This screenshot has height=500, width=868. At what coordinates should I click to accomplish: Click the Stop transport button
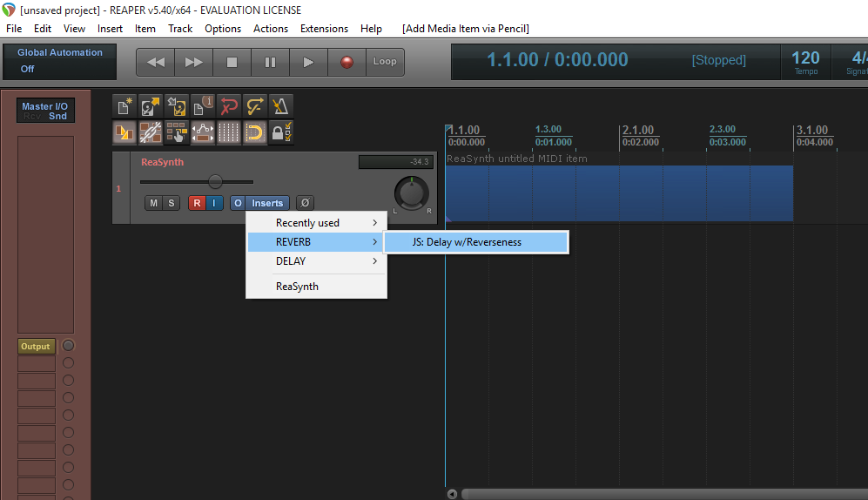[x=232, y=62]
